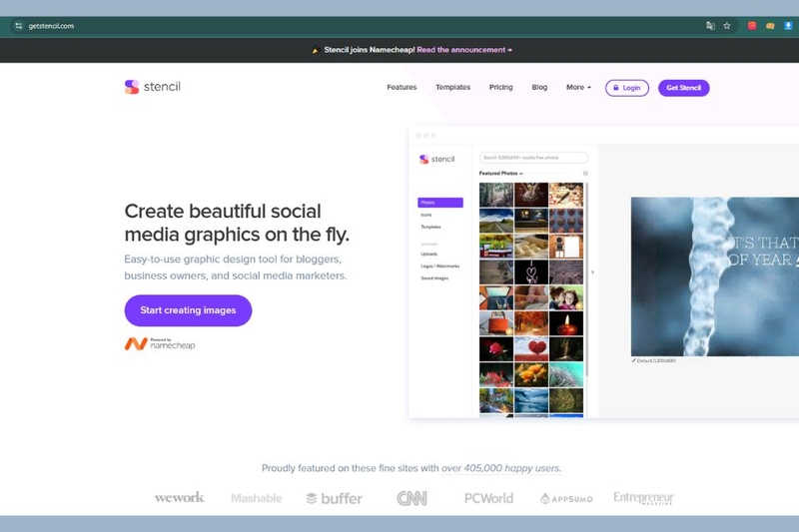Click the panel collapse arrow beside photo grid
799x532 pixels.
point(592,271)
